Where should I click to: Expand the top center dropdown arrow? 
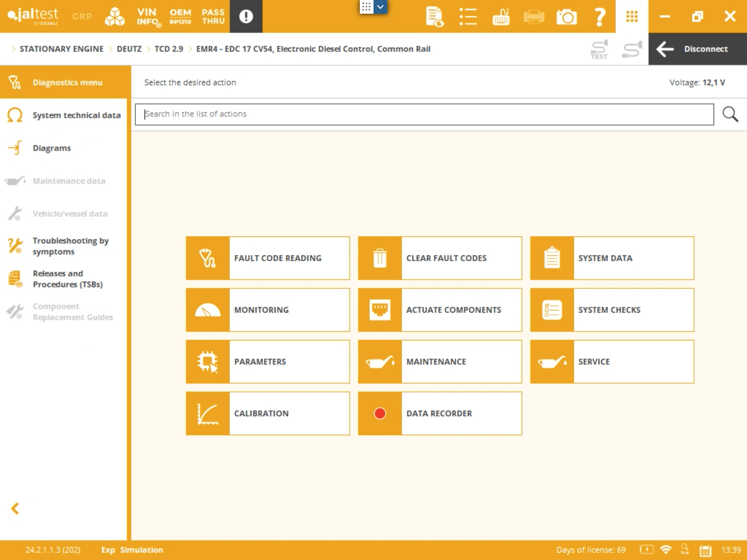pyautogui.click(x=380, y=7)
